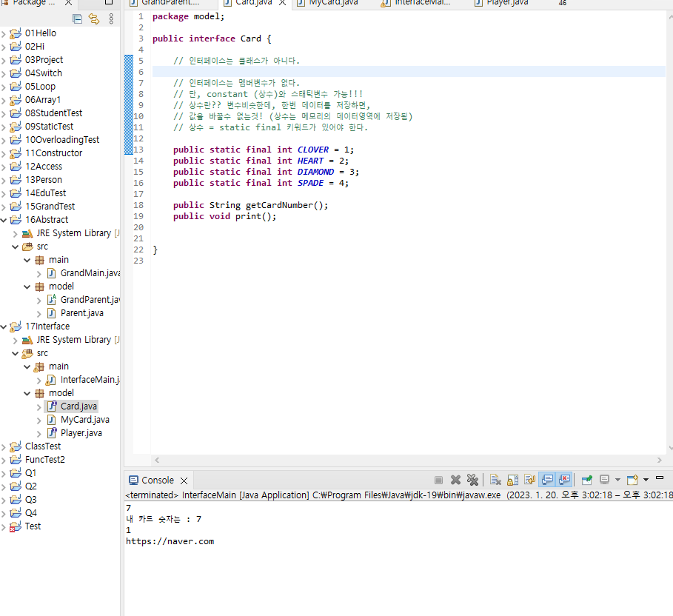
Task: Click the 15GrandTest project folder icon
Action: (x=16, y=206)
